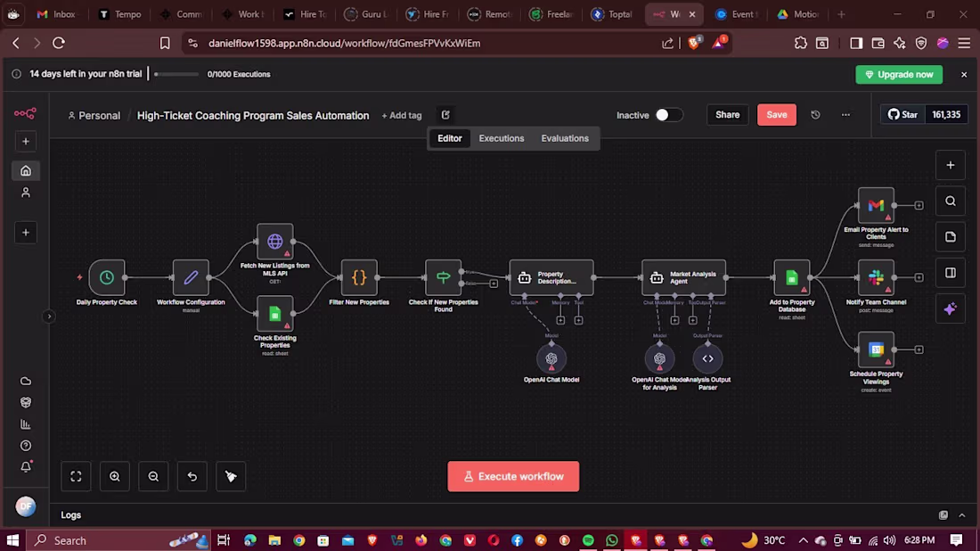Add output connection after Notify Team Channel
The image size is (980, 551).
pyautogui.click(x=919, y=277)
